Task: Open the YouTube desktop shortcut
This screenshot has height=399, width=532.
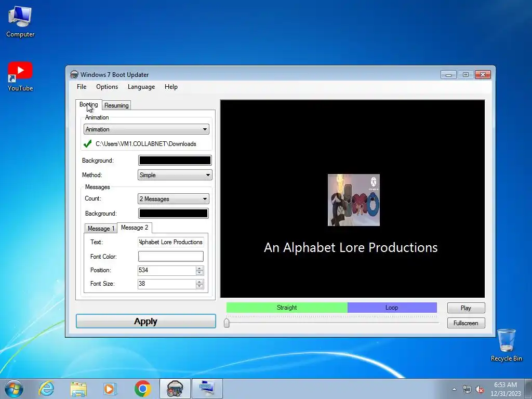Action: (20, 76)
